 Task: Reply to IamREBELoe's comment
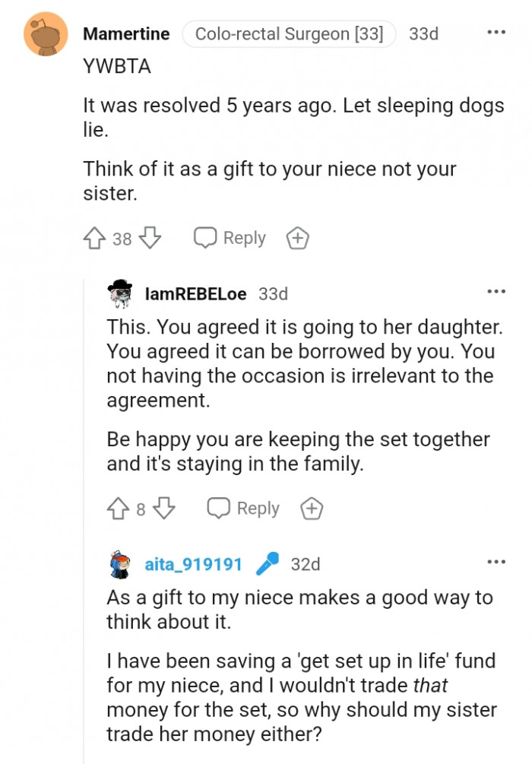coord(242,509)
